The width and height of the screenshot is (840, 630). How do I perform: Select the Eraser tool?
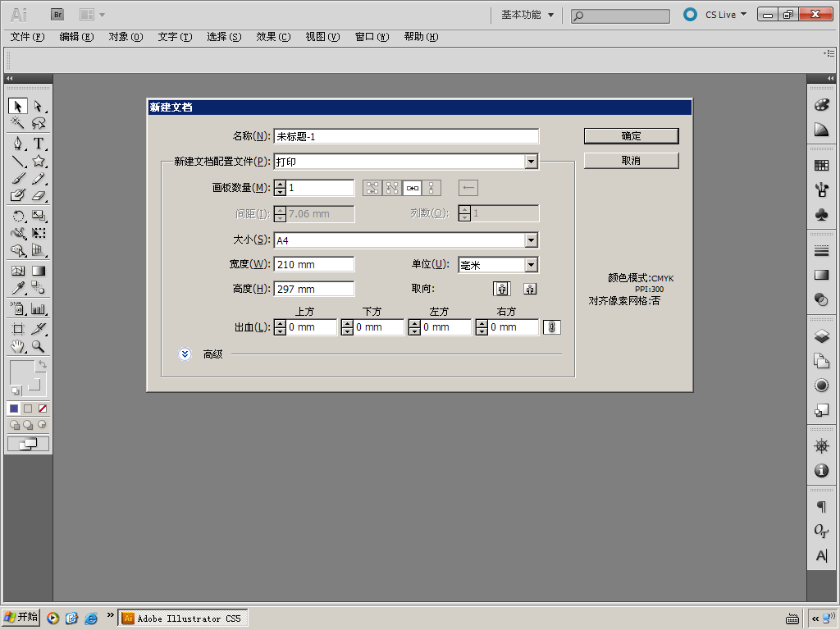pyautogui.click(x=38, y=195)
